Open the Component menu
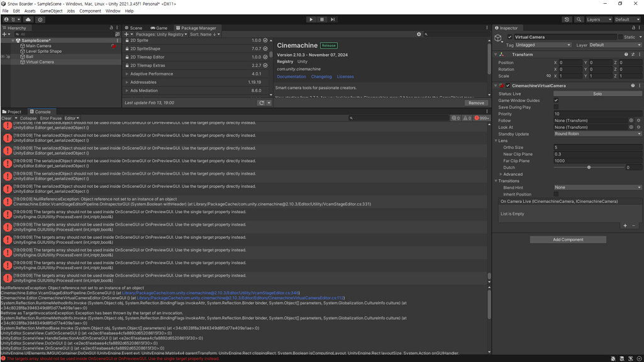 tap(90, 11)
